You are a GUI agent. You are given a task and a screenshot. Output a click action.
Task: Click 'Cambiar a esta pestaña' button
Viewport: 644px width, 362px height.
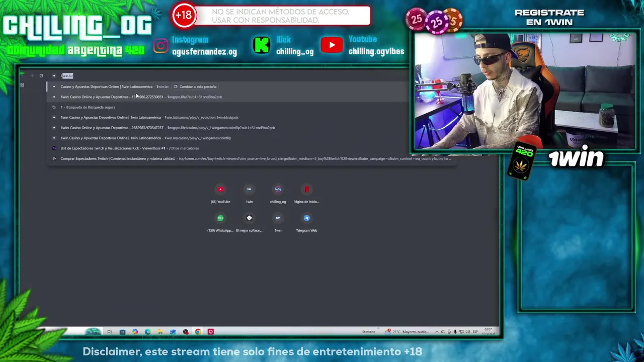click(195, 86)
